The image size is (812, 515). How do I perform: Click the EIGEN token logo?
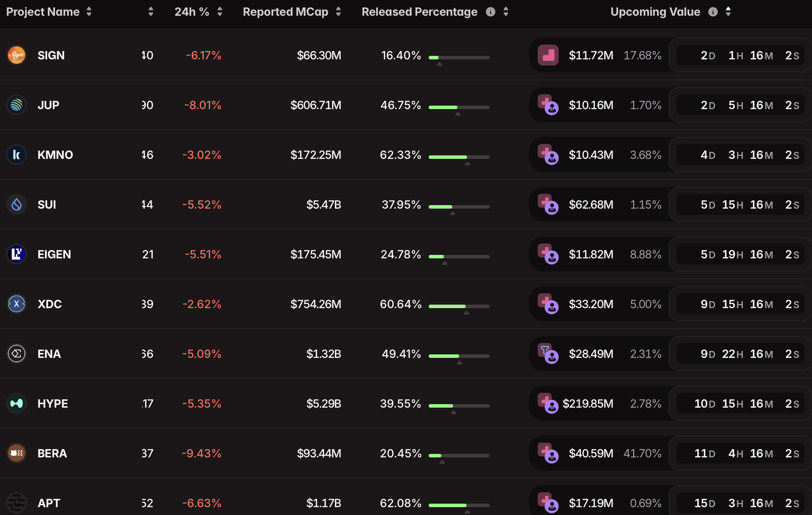click(17, 254)
